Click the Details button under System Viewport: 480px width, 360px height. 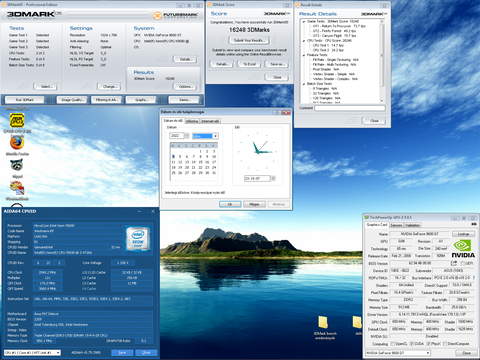tap(185, 59)
